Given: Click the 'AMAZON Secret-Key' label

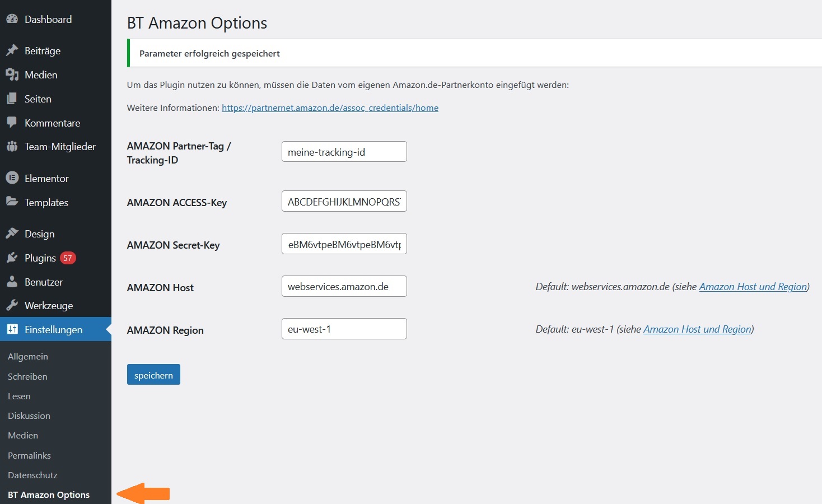Looking at the screenshot, I should [173, 245].
